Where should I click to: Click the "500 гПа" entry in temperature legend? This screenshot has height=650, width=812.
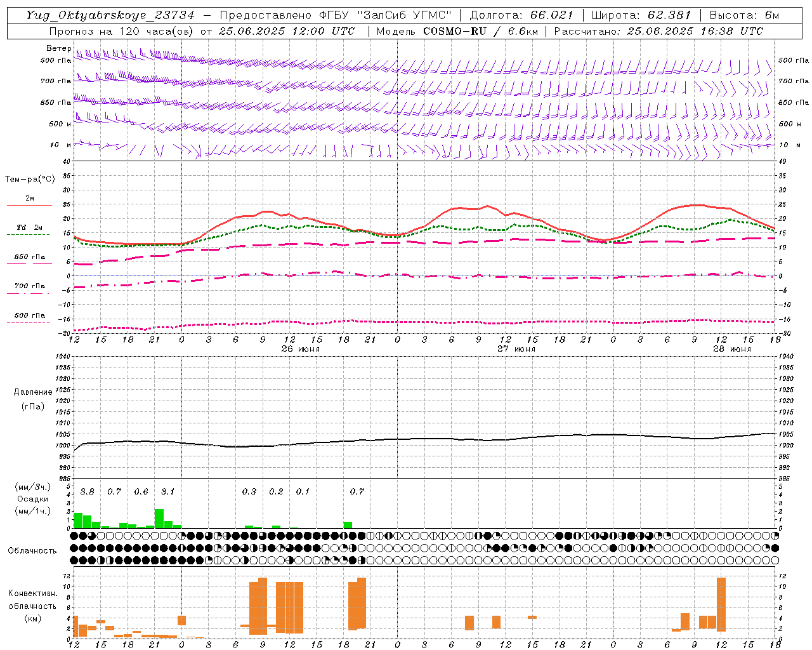point(30,315)
